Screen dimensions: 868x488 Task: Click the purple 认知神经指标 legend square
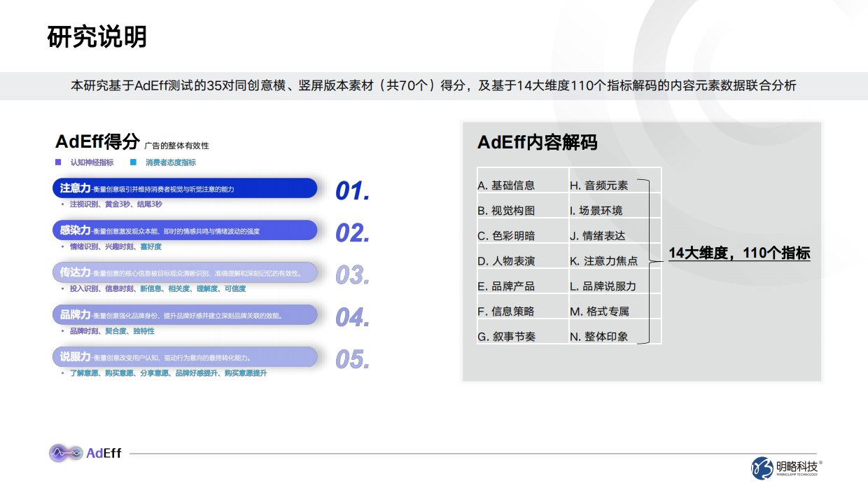(58, 162)
